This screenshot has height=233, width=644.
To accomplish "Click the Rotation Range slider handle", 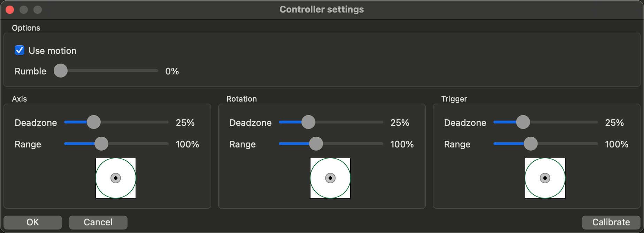I will 316,144.
